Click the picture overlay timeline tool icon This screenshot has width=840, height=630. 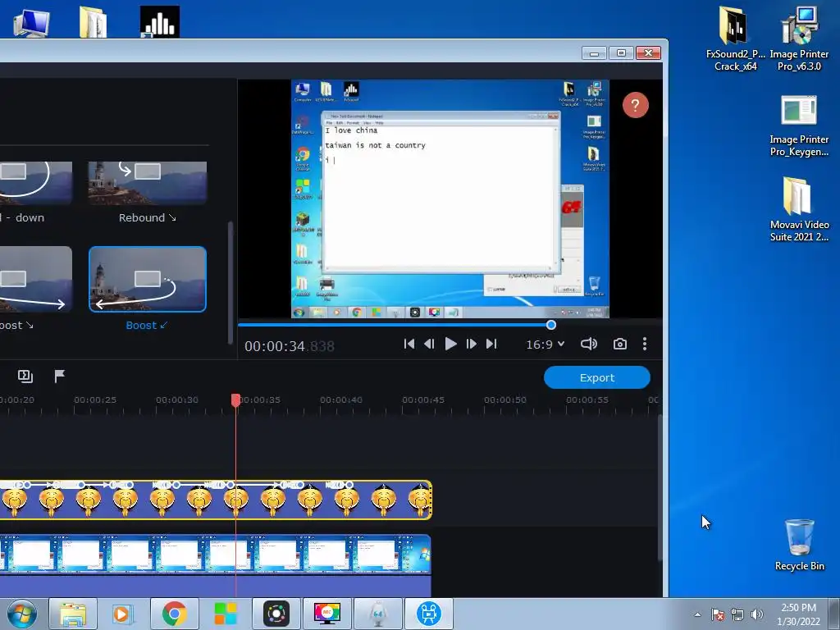[25, 376]
